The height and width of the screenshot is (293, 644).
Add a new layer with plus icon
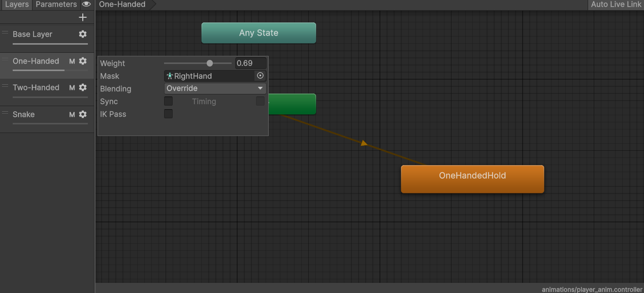point(83,17)
